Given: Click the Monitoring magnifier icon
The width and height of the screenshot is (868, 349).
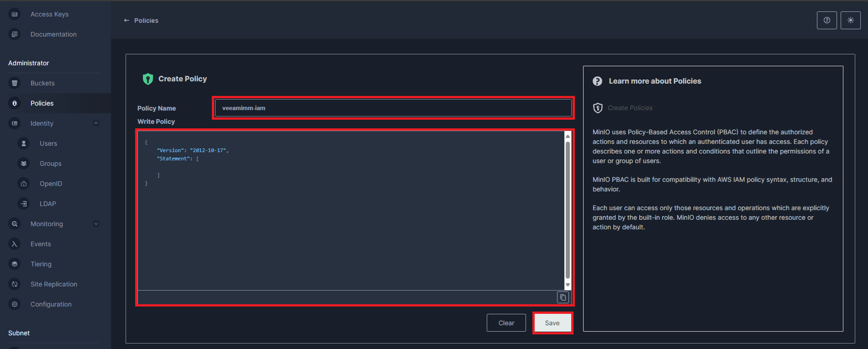Looking at the screenshot, I should [15, 224].
